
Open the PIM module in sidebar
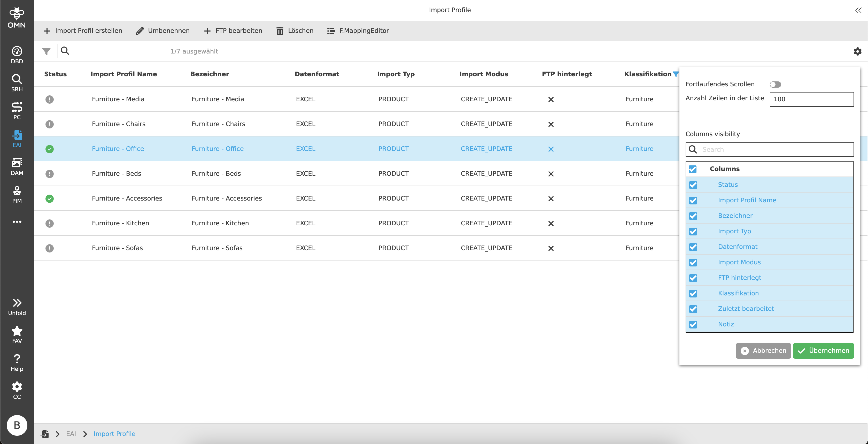[x=17, y=195]
